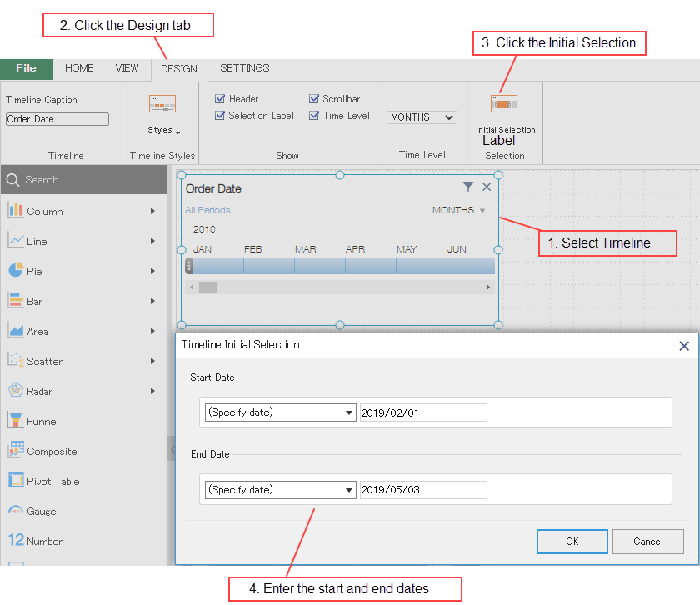Click the Search box in the sidebar

pyautogui.click(x=83, y=180)
